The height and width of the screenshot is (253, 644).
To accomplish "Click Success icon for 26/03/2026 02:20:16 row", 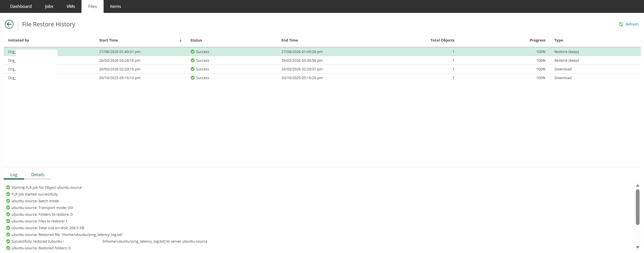I will click(193, 69).
